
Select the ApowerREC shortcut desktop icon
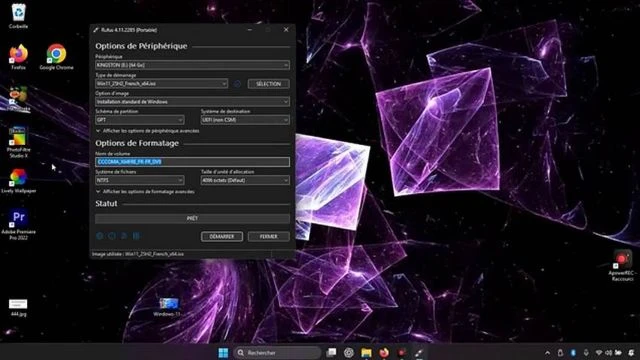point(622,266)
